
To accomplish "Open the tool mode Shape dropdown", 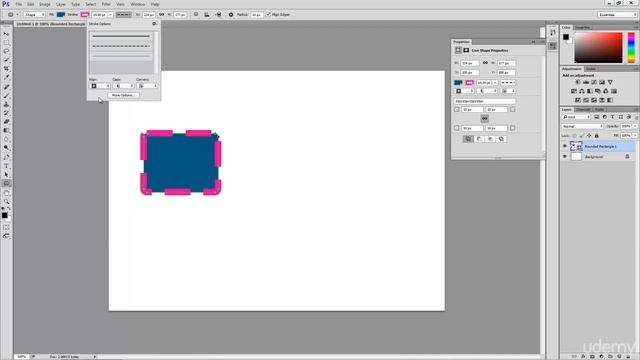I will 34,15.
